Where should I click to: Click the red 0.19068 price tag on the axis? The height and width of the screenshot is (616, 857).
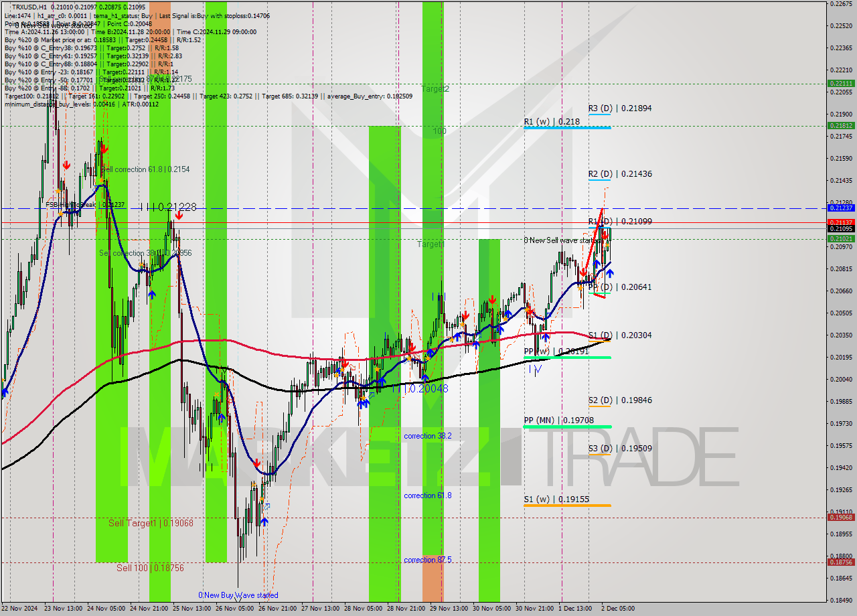coord(841,517)
